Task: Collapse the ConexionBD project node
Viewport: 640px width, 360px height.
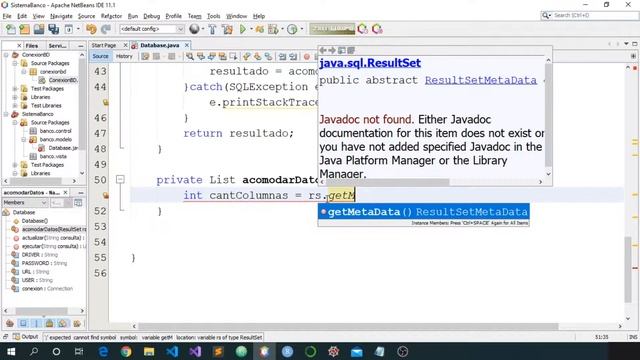Action: 6,55
